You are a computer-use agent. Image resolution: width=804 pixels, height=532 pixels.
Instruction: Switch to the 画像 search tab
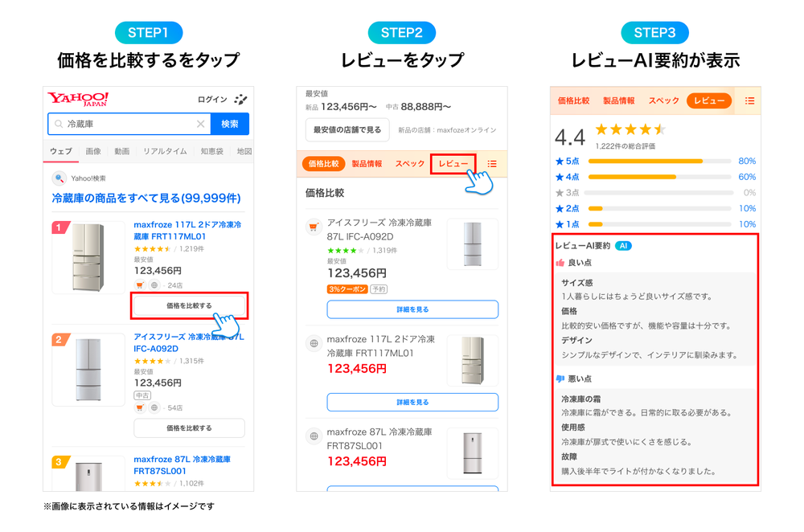click(x=94, y=151)
